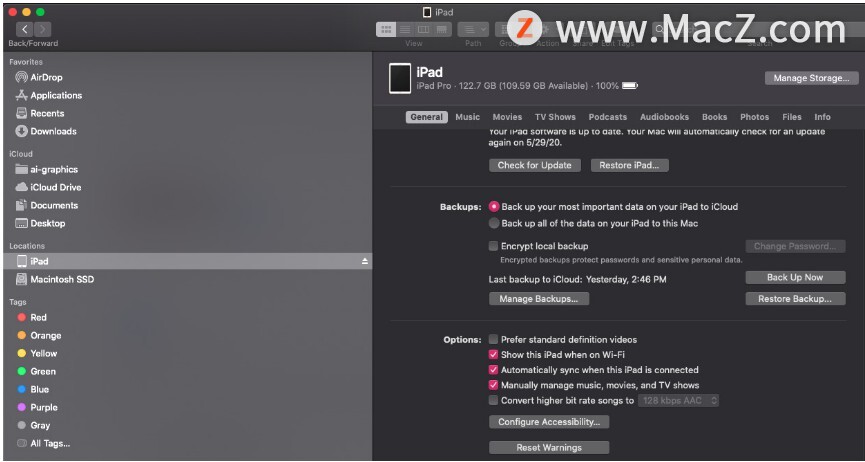Switch to the Photos tab
865x462 pixels.
(754, 117)
